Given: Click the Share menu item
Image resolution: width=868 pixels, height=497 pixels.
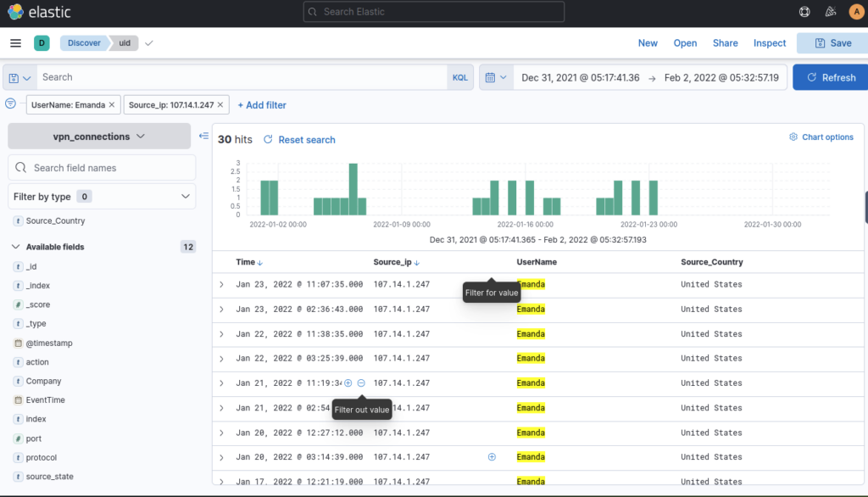Looking at the screenshot, I should (x=726, y=42).
